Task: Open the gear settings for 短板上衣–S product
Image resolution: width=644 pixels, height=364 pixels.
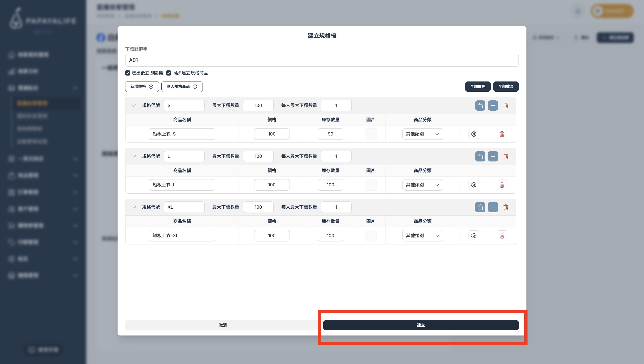Action: [x=474, y=134]
